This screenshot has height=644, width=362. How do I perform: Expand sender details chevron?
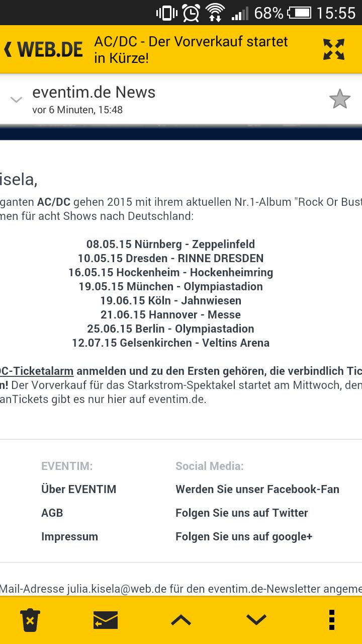tap(17, 100)
